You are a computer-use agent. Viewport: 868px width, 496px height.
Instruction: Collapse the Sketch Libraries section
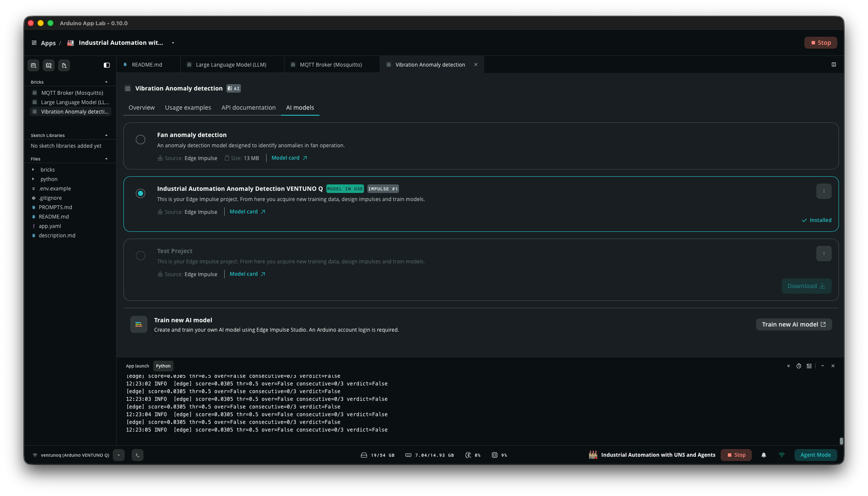click(x=106, y=135)
